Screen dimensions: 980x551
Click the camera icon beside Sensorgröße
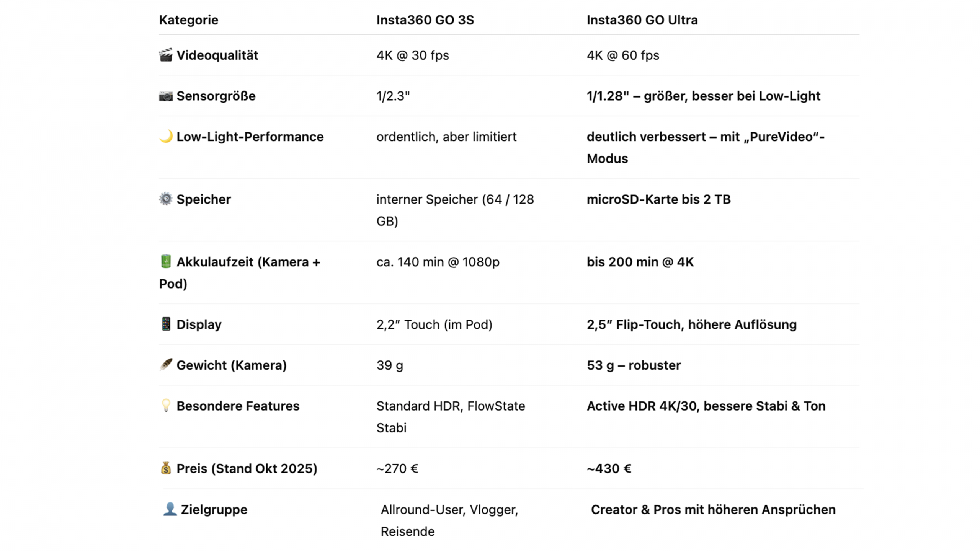(165, 96)
